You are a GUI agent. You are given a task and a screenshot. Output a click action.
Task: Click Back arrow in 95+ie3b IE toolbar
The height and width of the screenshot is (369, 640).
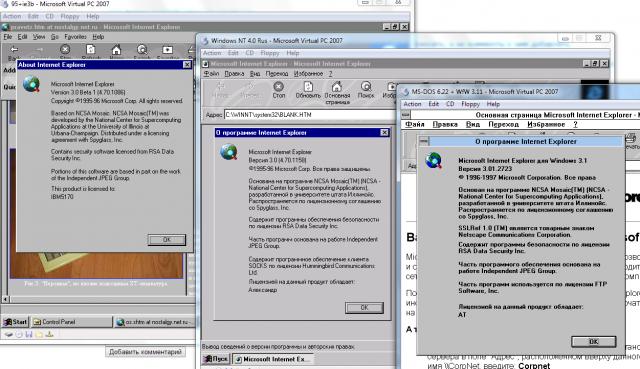click(14, 49)
